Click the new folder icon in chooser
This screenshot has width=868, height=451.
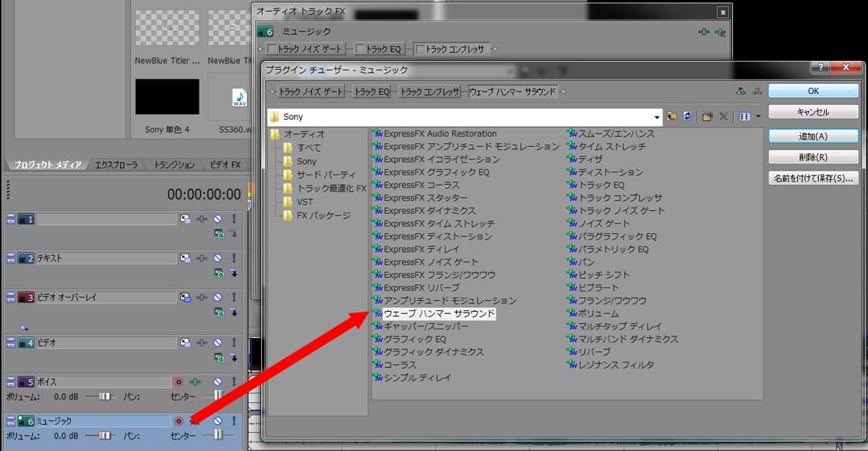(707, 116)
